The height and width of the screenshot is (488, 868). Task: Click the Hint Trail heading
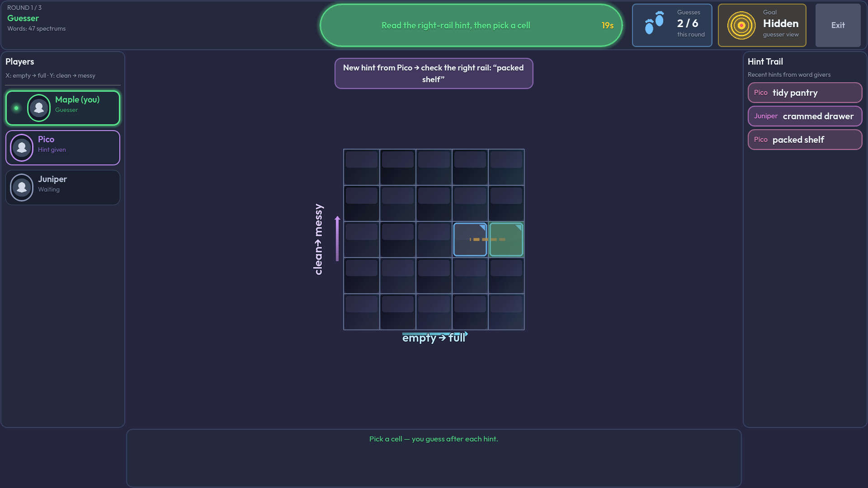tap(765, 61)
